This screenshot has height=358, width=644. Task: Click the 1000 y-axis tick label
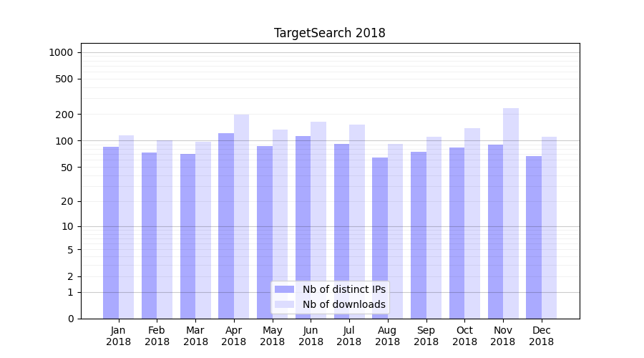tap(61, 52)
